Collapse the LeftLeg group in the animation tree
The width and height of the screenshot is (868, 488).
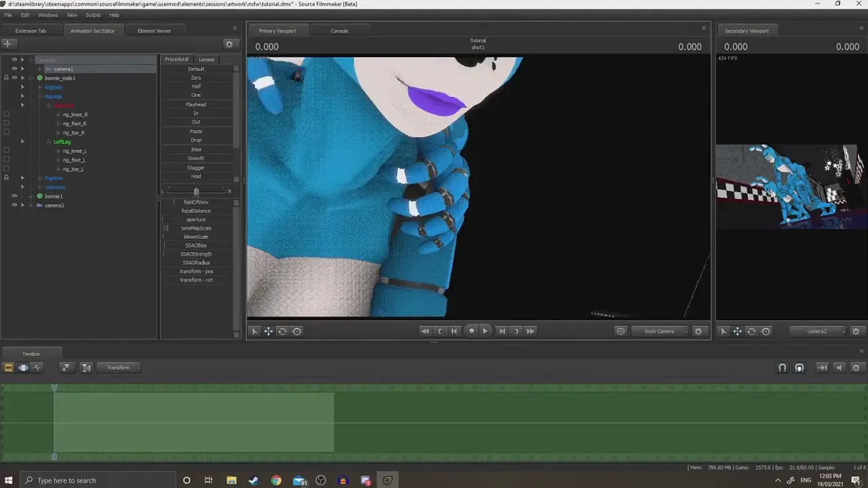click(x=49, y=142)
